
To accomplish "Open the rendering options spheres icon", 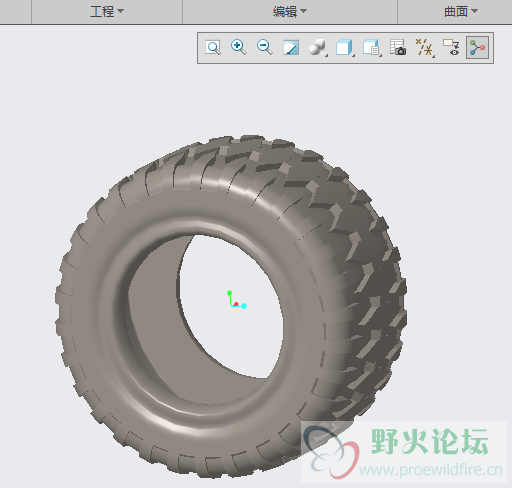I will (317, 47).
